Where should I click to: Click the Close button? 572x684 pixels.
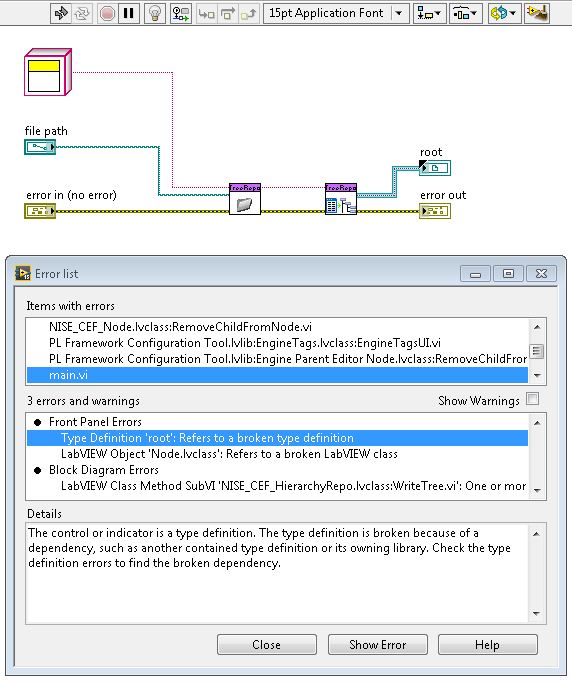(267, 644)
